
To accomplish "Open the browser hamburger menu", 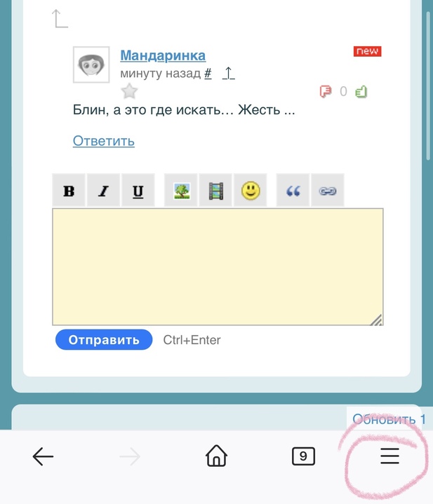I will pyautogui.click(x=390, y=456).
